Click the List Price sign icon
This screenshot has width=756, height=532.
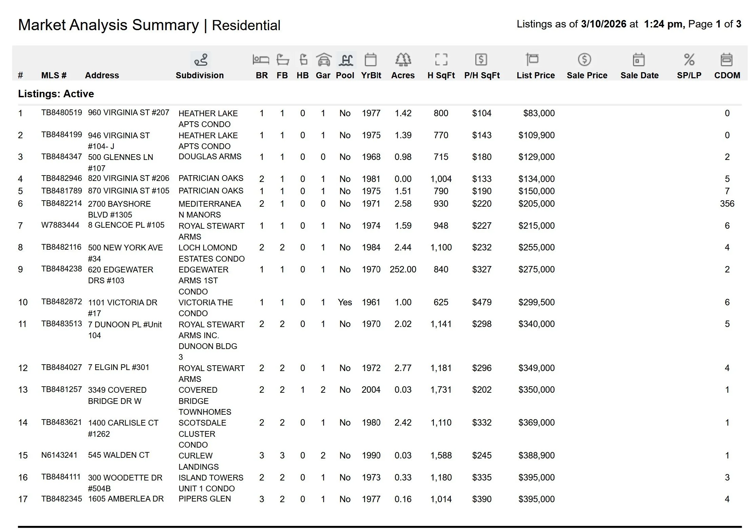coord(532,59)
